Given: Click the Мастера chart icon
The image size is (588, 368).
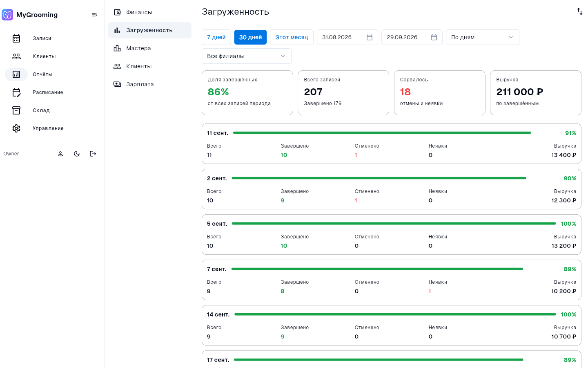Looking at the screenshot, I should [x=117, y=48].
